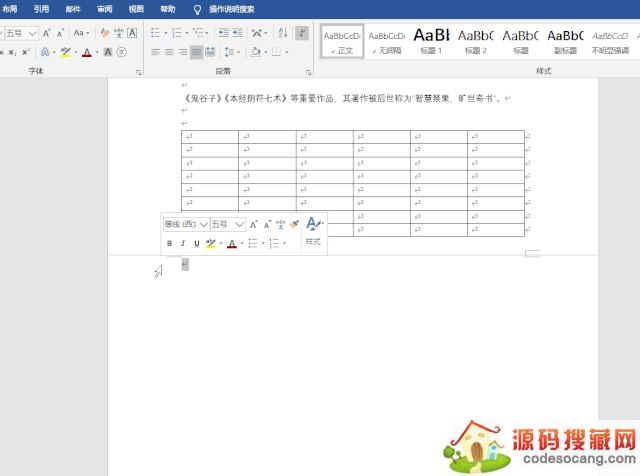Toggle italic on the mini toolbar
The width and height of the screenshot is (640, 476).
tap(183, 243)
